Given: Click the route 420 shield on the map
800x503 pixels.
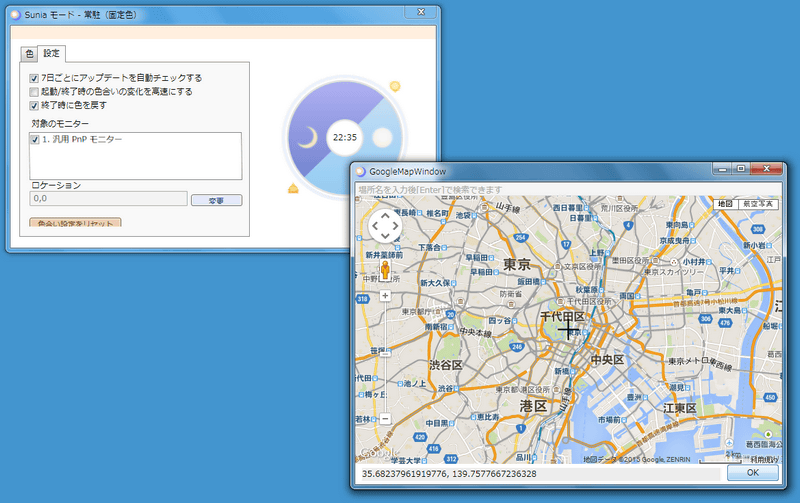Looking at the screenshot, I should [420, 437].
